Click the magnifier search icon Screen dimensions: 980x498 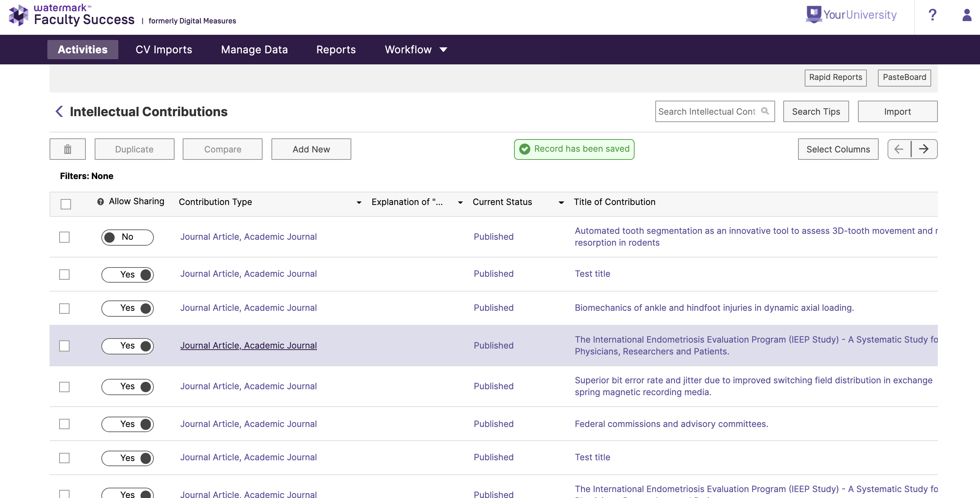click(765, 111)
